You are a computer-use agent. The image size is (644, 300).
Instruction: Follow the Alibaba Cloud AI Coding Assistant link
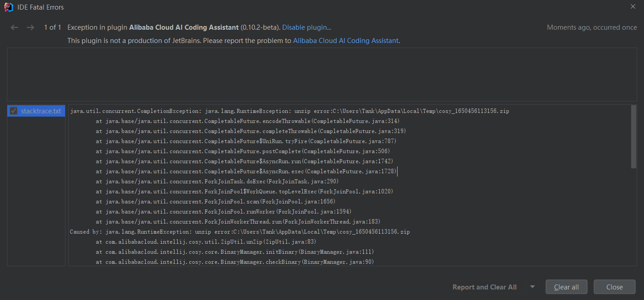[346, 40]
